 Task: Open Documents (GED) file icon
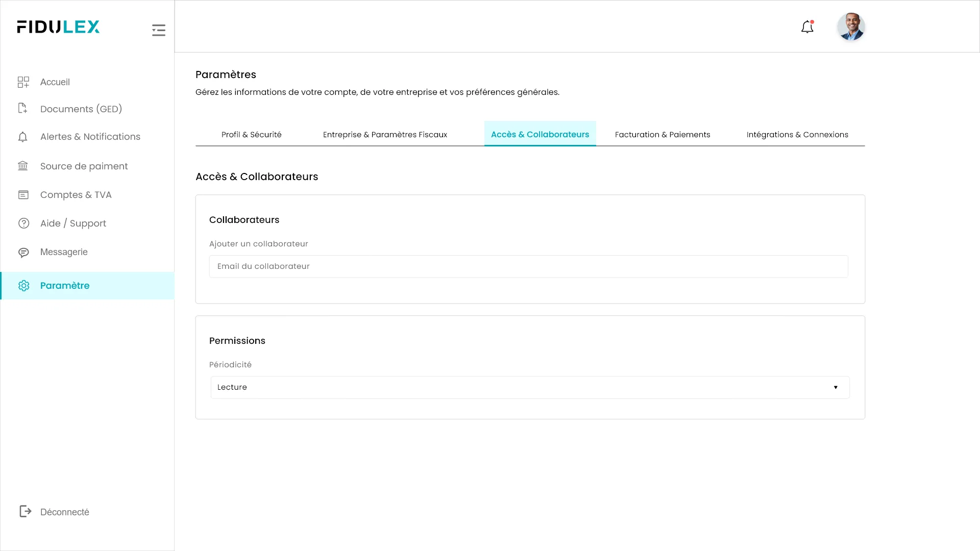(x=23, y=108)
